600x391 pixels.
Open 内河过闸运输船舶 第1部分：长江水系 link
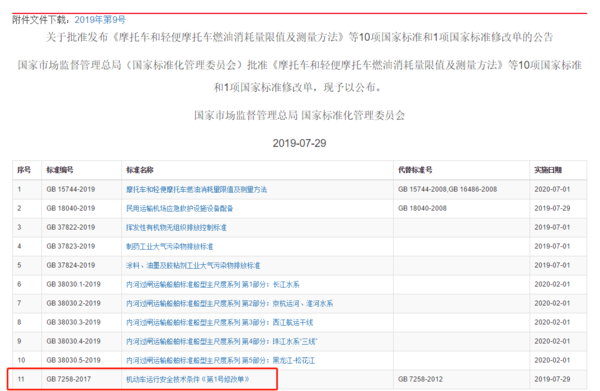point(213,285)
